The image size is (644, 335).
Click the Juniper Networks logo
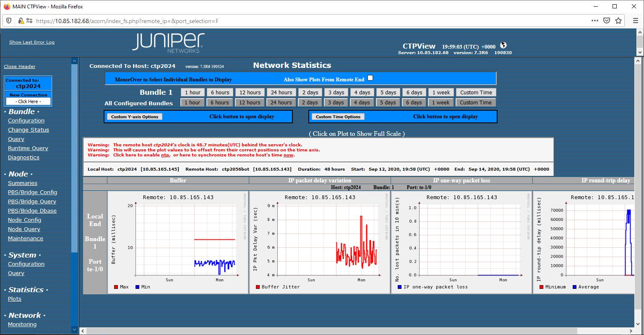(168, 43)
